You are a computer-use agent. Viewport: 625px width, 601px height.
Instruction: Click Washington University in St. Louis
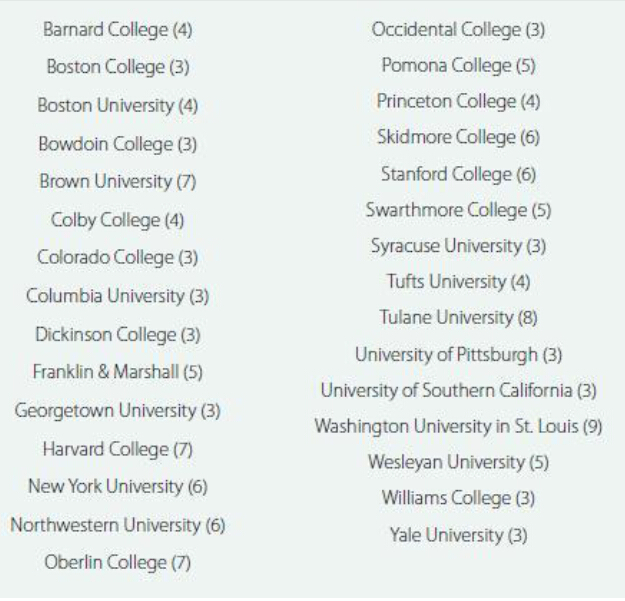[458, 426]
